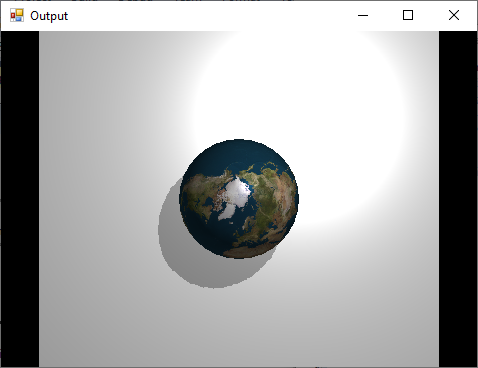Click the green landmass on the globe's right side
The height and width of the screenshot is (368, 478).
273,200
